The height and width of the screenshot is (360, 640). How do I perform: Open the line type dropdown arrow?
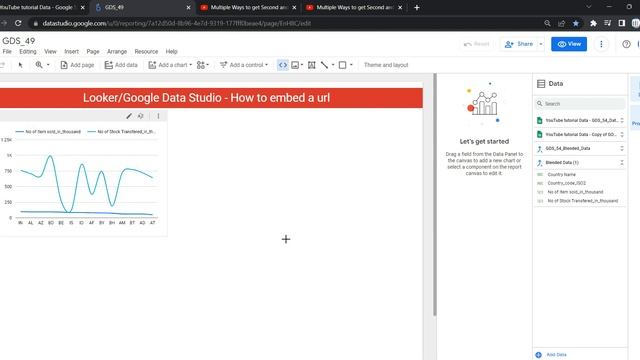pos(333,65)
